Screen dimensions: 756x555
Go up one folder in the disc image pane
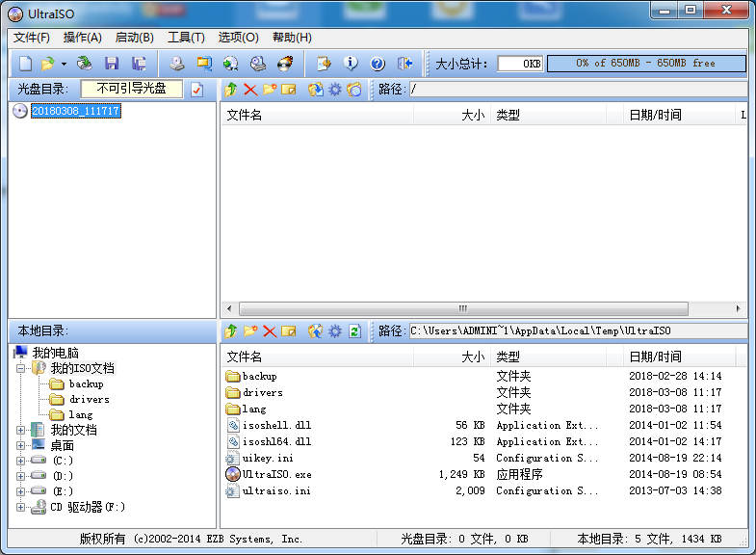point(231,90)
